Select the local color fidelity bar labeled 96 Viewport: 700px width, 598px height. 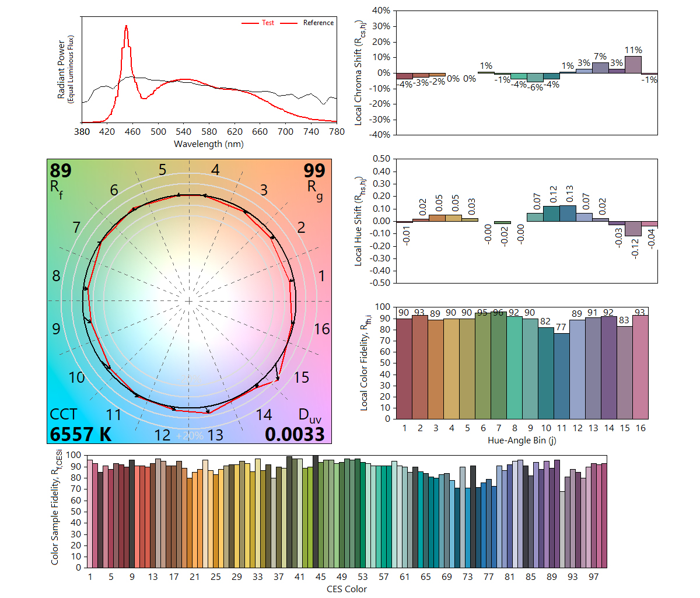coord(498,365)
